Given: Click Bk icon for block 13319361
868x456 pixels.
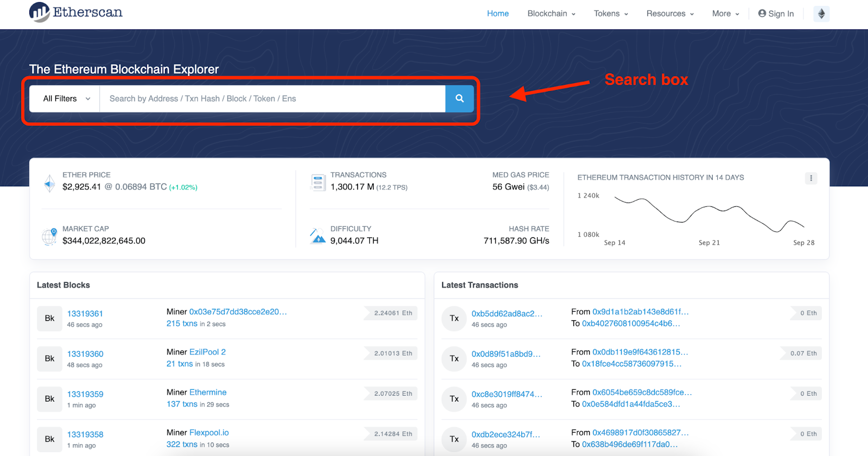Looking at the screenshot, I should pyautogui.click(x=49, y=319).
